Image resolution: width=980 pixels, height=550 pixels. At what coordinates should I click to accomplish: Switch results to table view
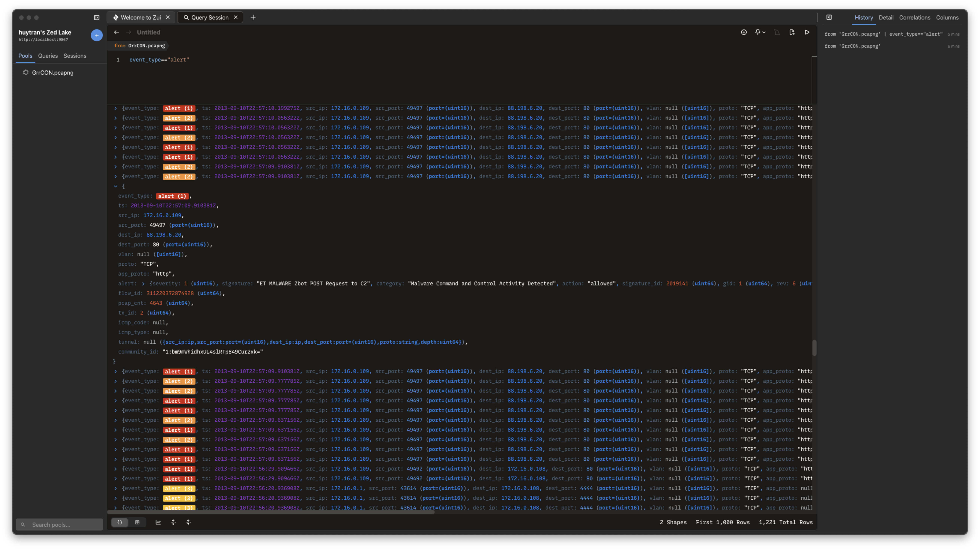tap(137, 522)
